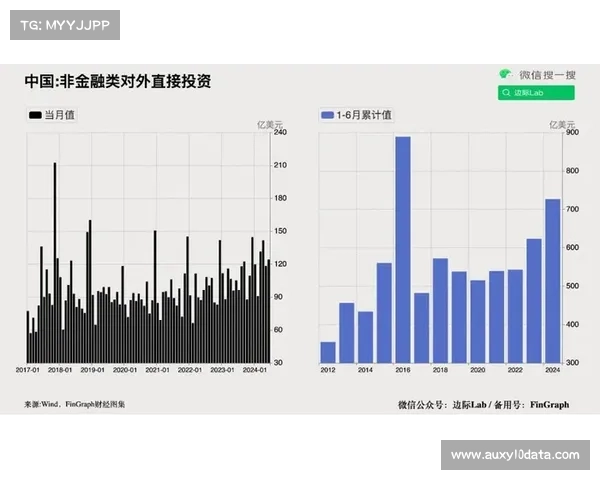
Task: Click the 700 y-axis value on right chart
Action: [572, 209]
